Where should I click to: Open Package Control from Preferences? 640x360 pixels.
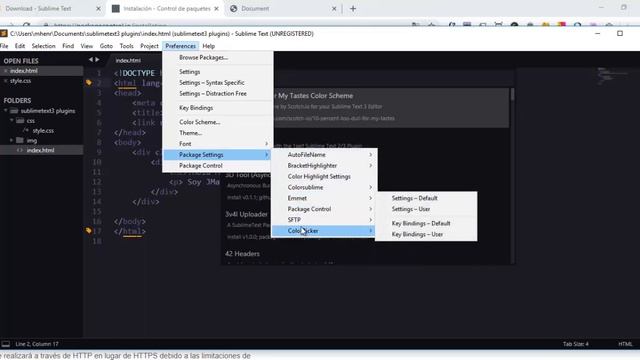(218, 166)
